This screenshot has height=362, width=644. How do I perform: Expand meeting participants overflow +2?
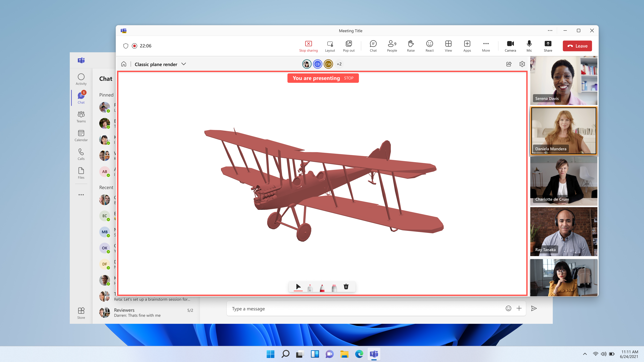[339, 64]
